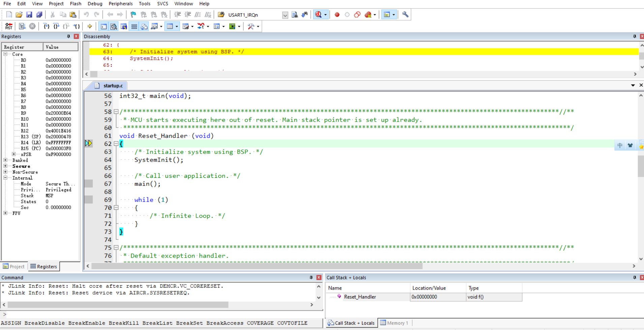Click the Symbols Window icon

124,26
